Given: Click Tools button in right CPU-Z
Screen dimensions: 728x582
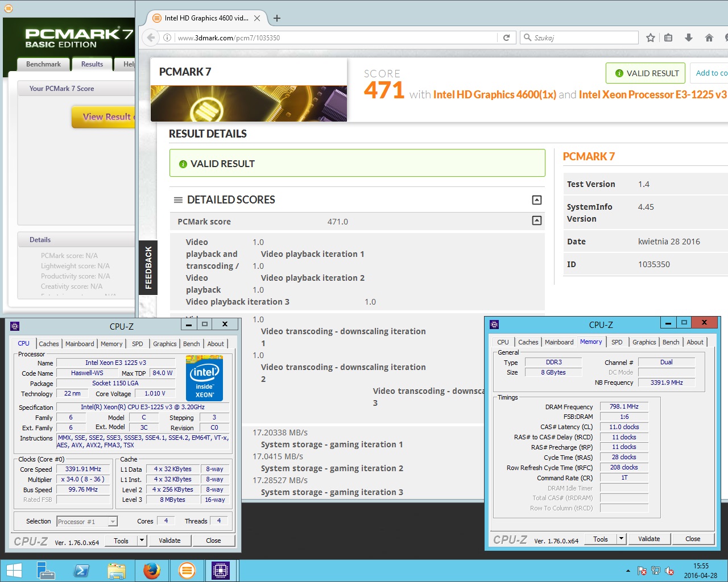Looking at the screenshot, I should click(x=601, y=539).
